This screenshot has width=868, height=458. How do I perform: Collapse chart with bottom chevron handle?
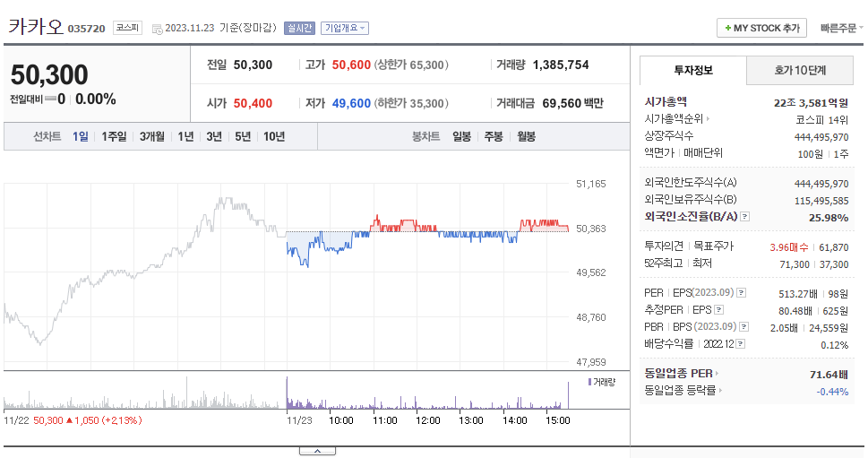coord(317,452)
